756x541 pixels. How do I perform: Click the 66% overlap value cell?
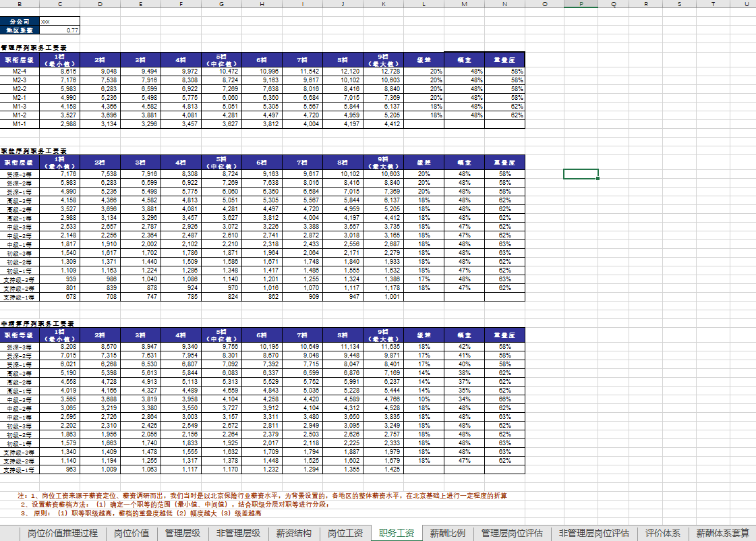505,399
